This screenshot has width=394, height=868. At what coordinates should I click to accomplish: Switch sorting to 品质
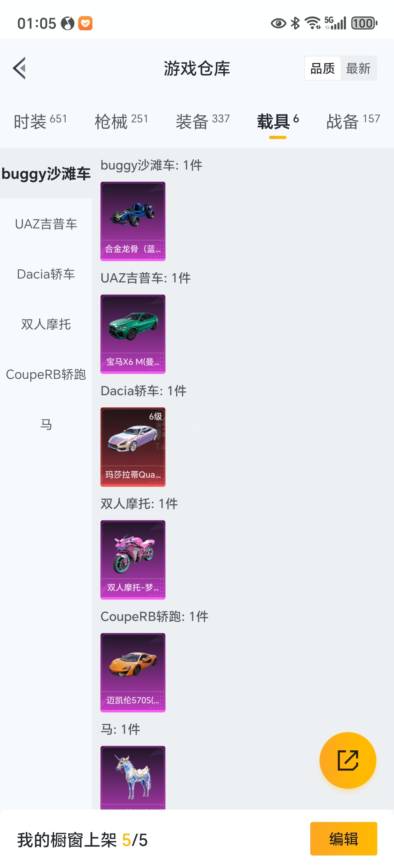point(323,68)
